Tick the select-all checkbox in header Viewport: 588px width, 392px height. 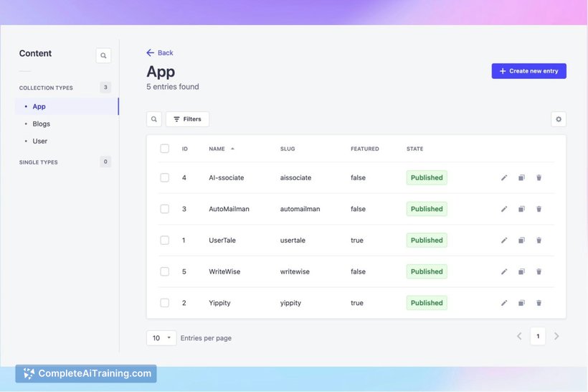[165, 149]
